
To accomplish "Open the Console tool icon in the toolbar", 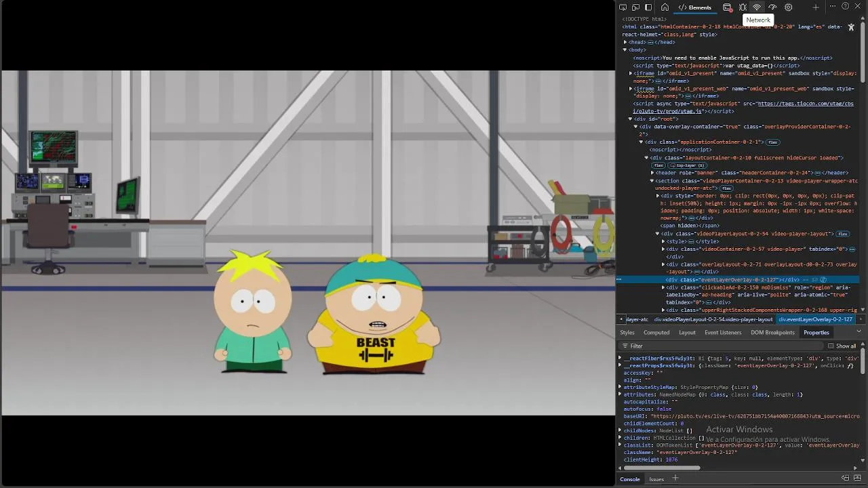I will pyautogui.click(x=727, y=7).
